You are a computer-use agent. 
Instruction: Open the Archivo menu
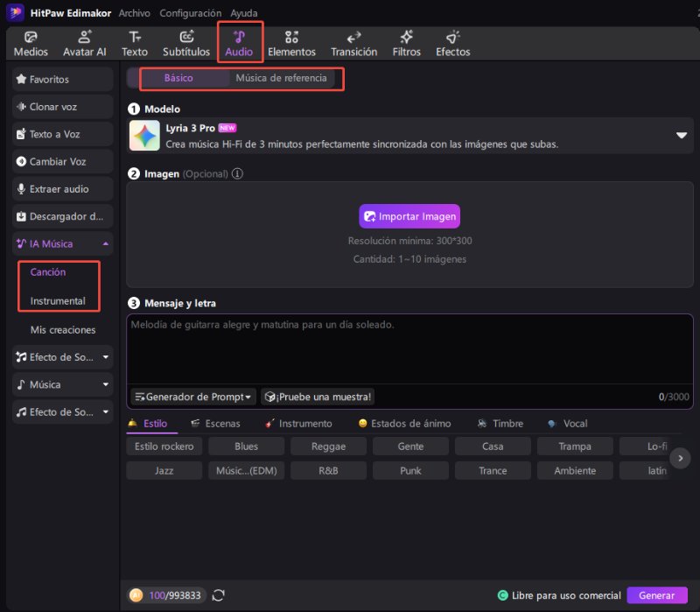pos(135,13)
